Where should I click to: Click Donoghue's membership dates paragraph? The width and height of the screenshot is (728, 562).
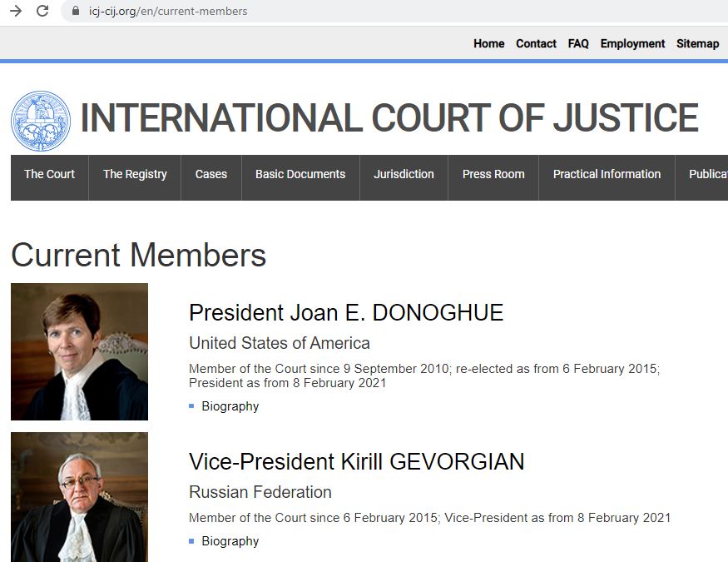424,375
